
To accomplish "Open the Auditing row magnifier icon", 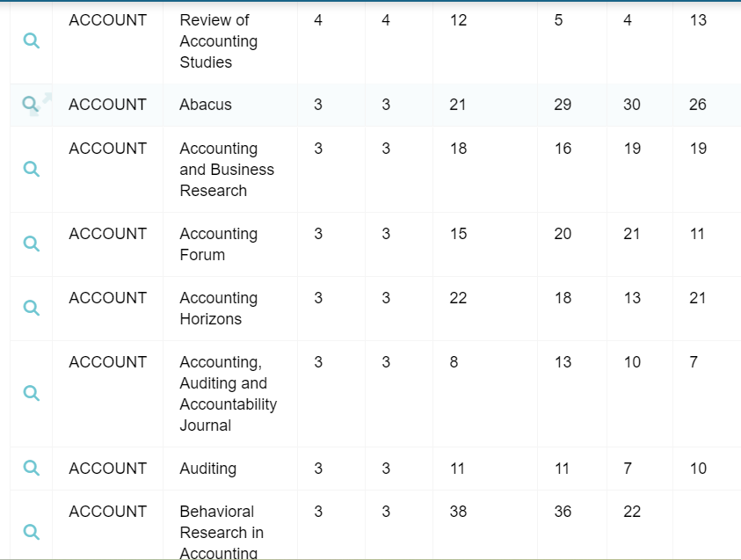I will tap(31, 468).
